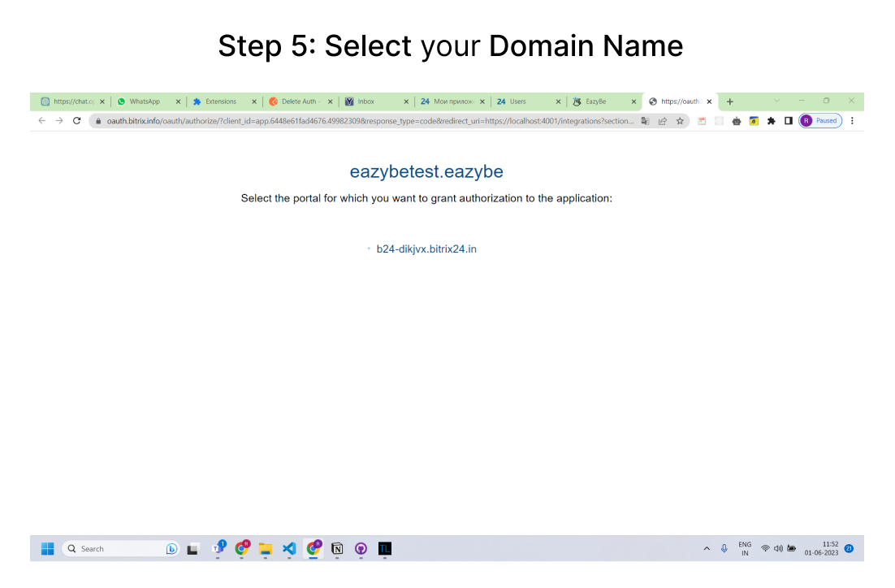The image size is (895, 588).
Task: Close the WhatsApp tab
Action: click(x=178, y=102)
